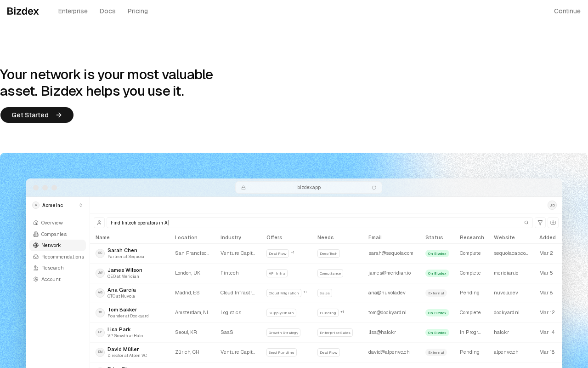588x368 pixels.
Task: Click the Compliance needs tag
Action: tap(330, 273)
